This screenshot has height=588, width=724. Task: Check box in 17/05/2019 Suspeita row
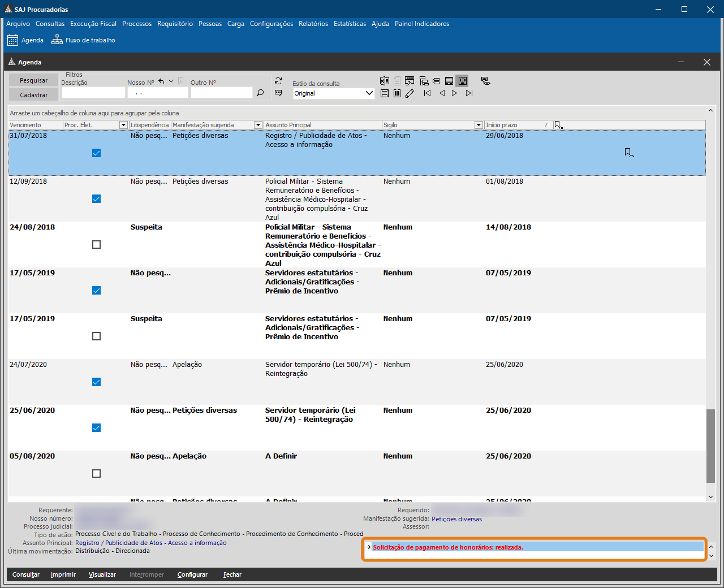coord(96,336)
